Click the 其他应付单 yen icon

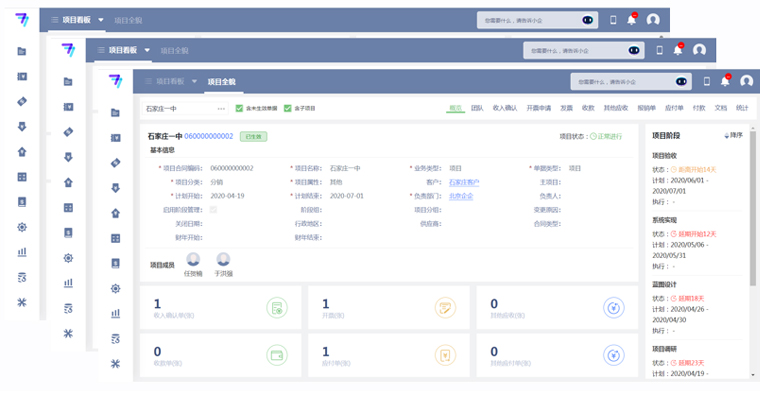[x=614, y=355]
